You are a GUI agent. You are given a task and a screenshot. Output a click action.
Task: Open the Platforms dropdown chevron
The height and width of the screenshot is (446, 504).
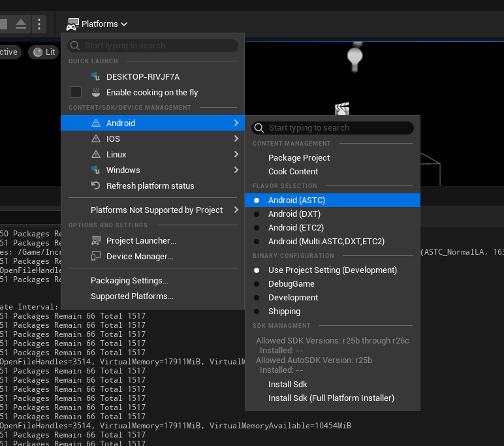124,24
